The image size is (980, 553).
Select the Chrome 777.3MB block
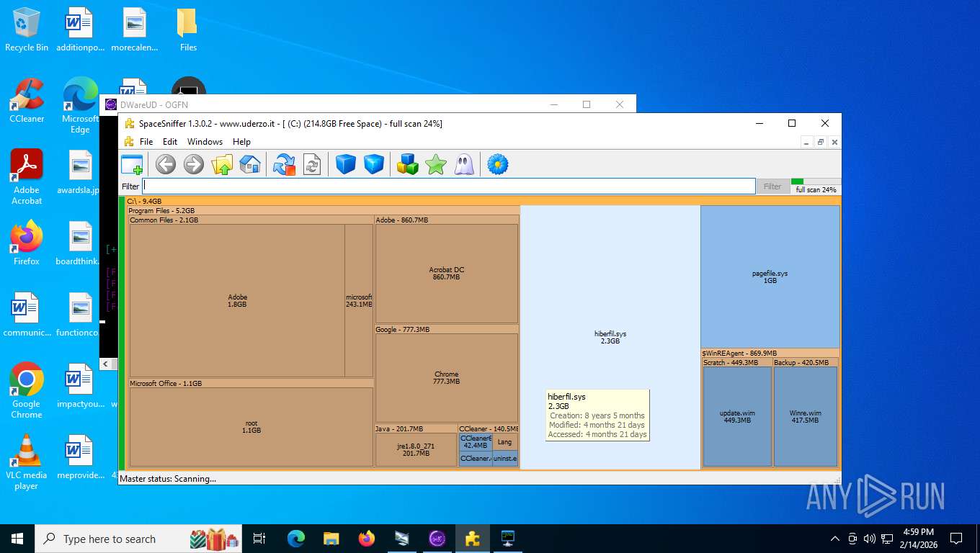point(447,377)
